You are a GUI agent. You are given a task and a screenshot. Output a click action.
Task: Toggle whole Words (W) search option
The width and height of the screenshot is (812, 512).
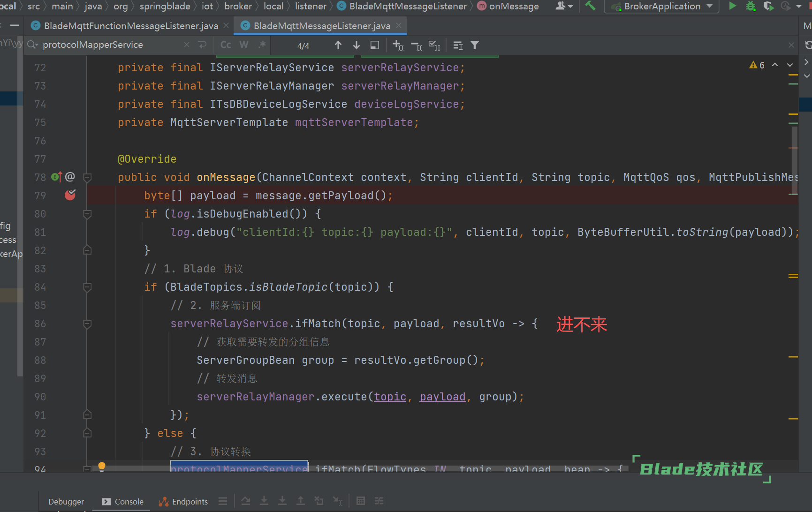tap(244, 45)
